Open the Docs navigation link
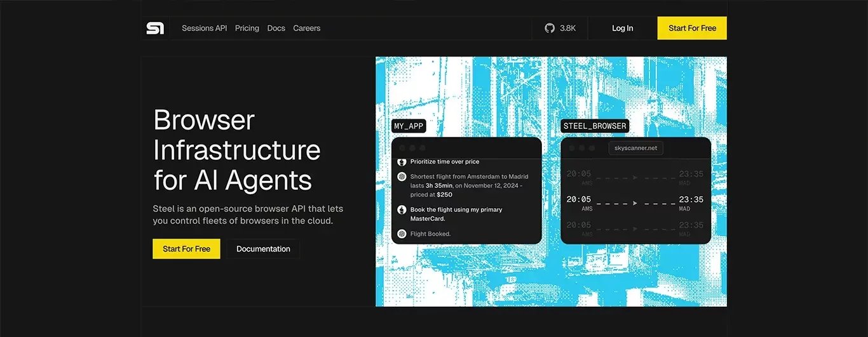This screenshot has width=868, height=337. pos(276,28)
